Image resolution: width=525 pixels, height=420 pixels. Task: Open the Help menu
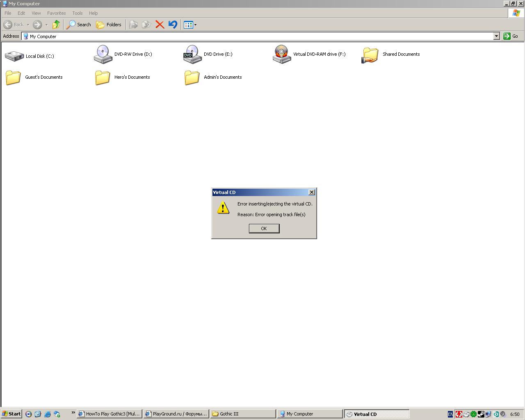pyautogui.click(x=93, y=13)
